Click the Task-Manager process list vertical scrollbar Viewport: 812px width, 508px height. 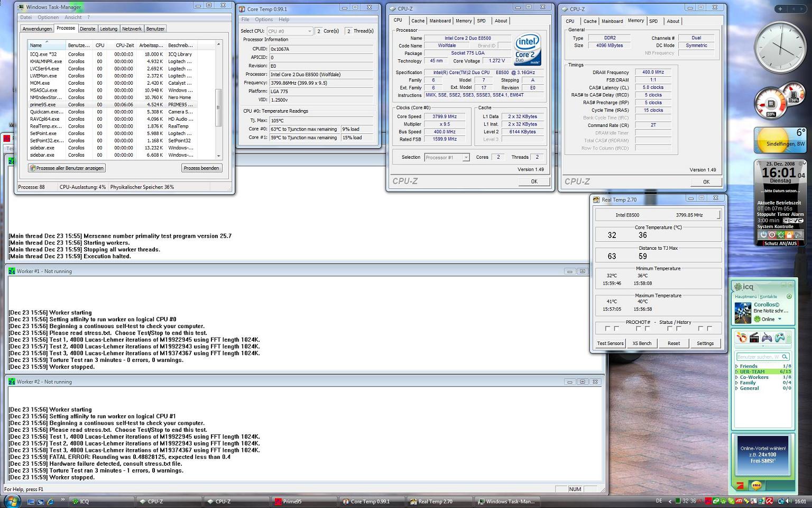(218, 100)
